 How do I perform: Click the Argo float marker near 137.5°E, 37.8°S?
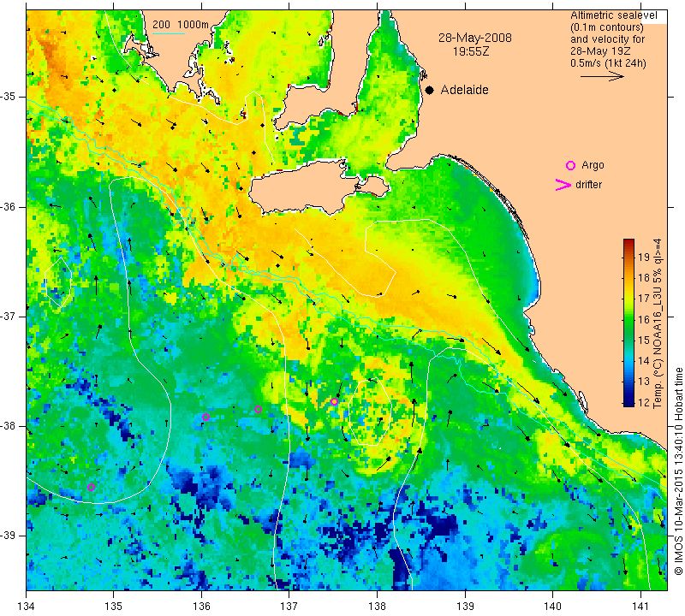point(334,401)
